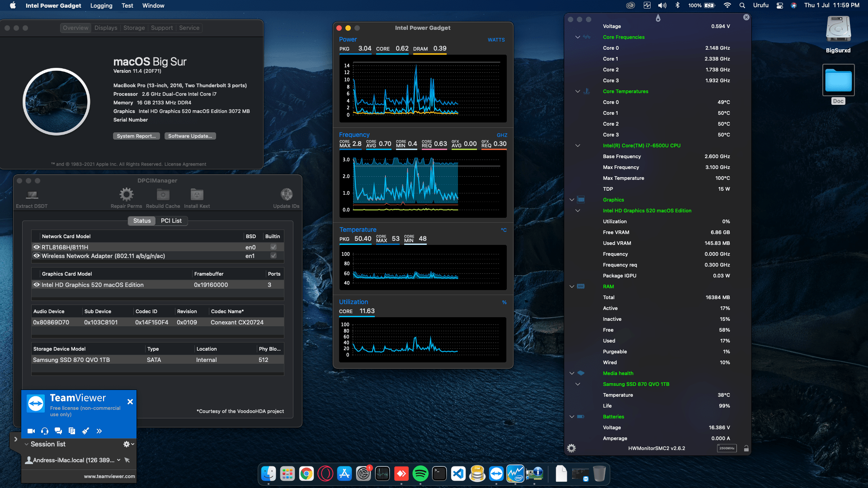Open Intel Power Gadget in Dock
This screenshot has width=868, height=488.
click(x=515, y=474)
